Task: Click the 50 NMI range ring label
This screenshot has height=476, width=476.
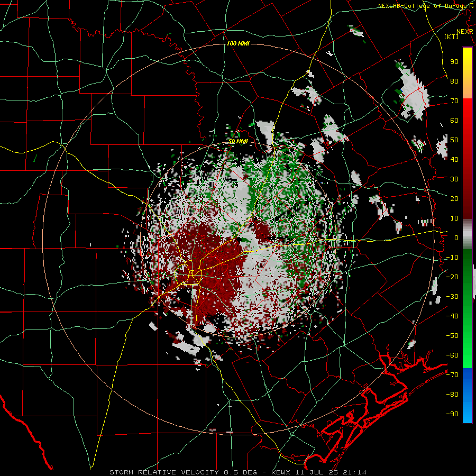Action: coord(238,141)
